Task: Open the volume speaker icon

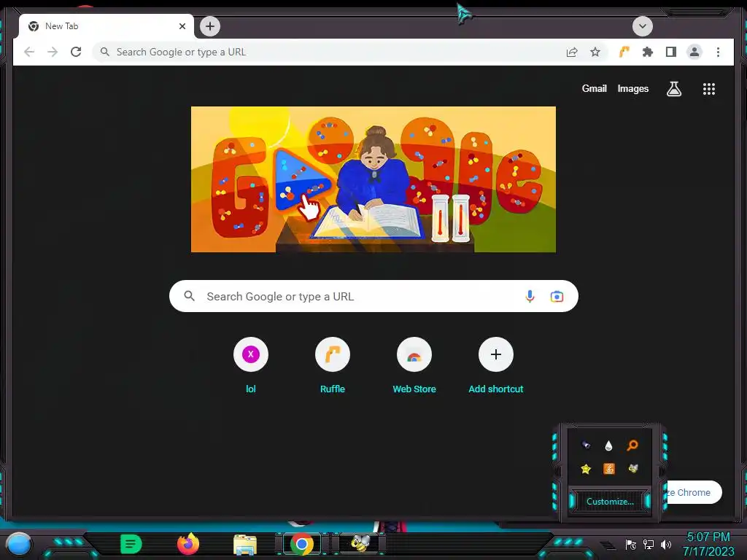Action: coord(665,544)
